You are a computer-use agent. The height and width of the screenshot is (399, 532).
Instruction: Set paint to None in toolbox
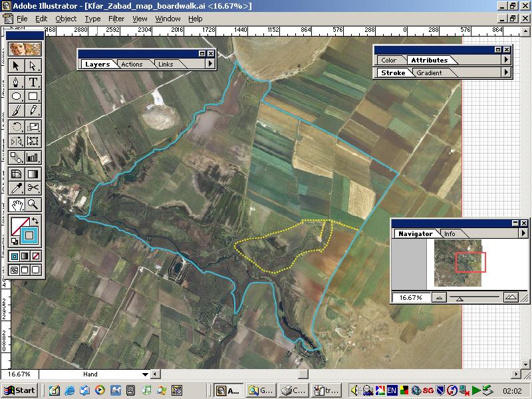click(36, 255)
